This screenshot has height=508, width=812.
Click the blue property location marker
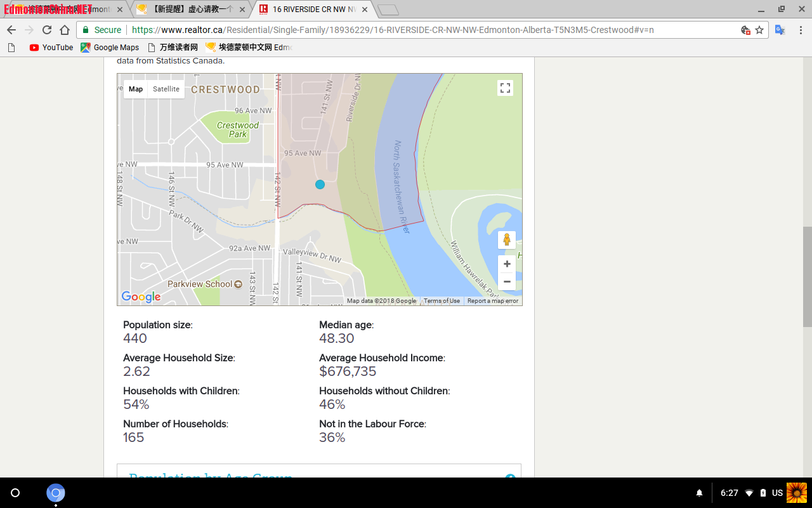[320, 184]
